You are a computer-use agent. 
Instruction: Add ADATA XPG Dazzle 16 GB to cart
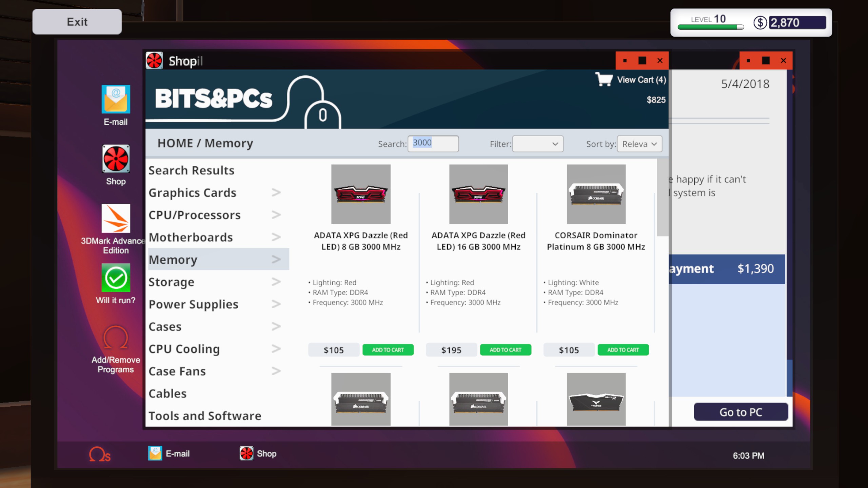[x=506, y=350]
